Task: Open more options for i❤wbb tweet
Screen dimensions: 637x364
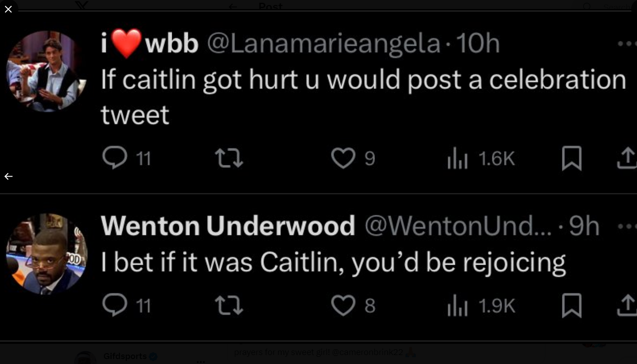Action: pyautogui.click(x=627, y=44)
